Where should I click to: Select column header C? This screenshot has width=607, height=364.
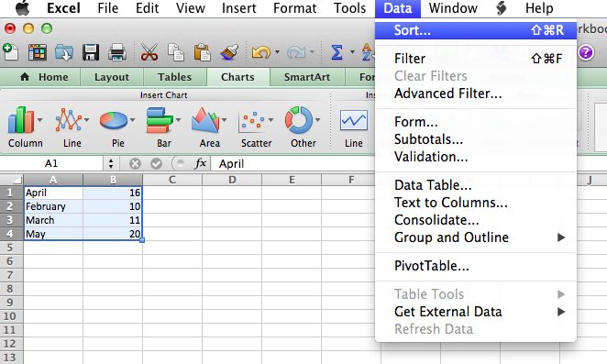172,180
